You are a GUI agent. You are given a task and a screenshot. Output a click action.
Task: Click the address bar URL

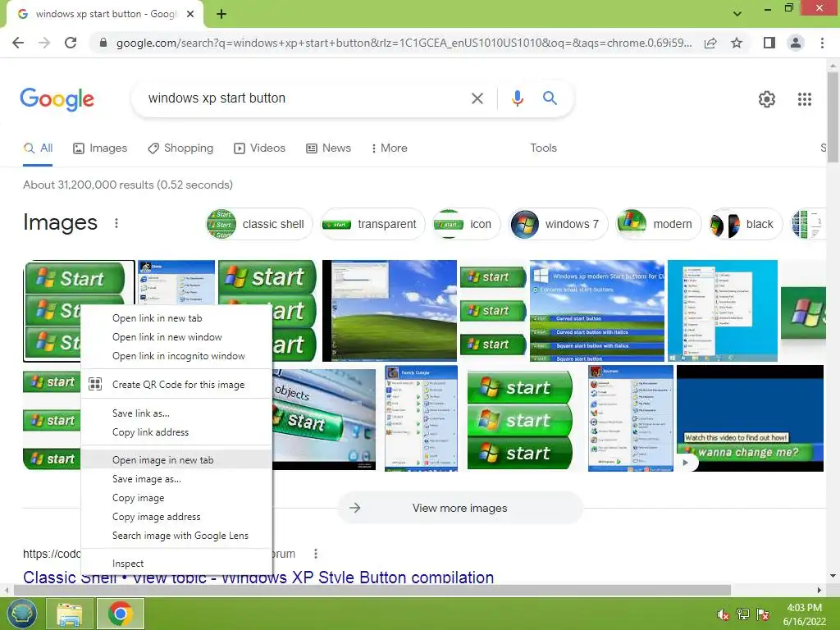[404, 43]
